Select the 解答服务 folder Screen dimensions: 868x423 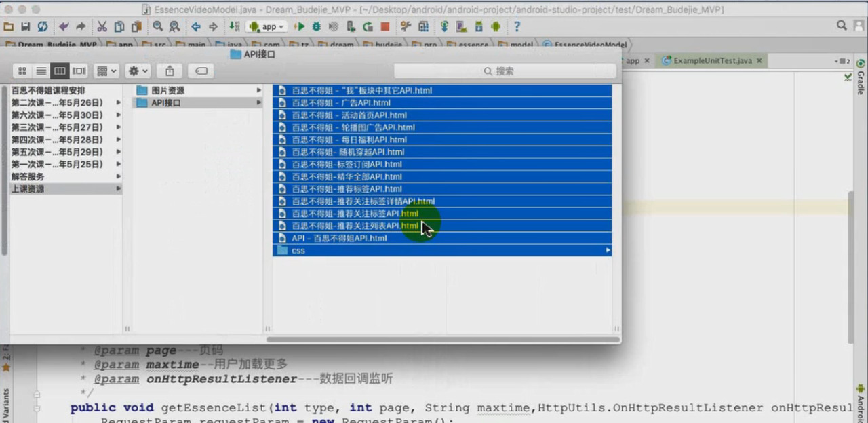pos(66,176)
